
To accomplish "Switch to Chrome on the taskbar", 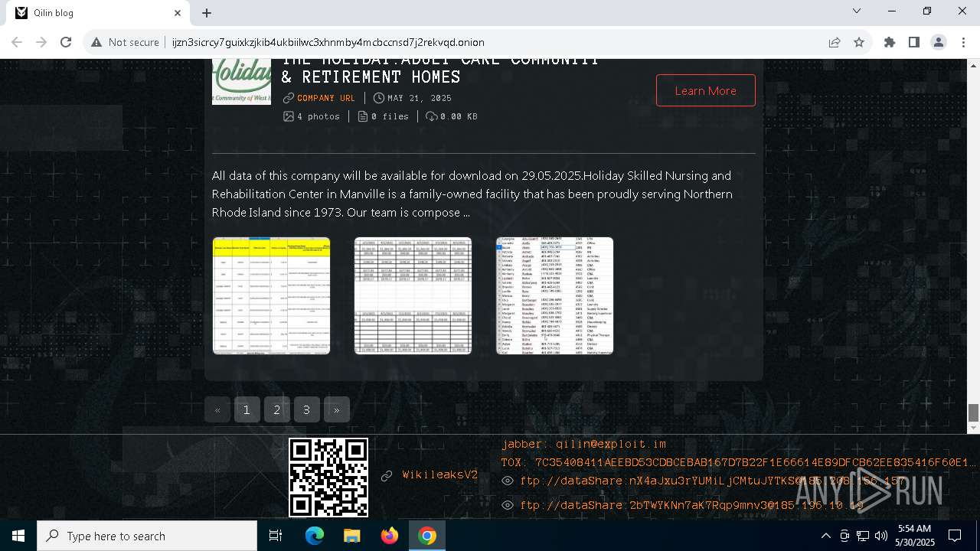I will pos(427,536).
